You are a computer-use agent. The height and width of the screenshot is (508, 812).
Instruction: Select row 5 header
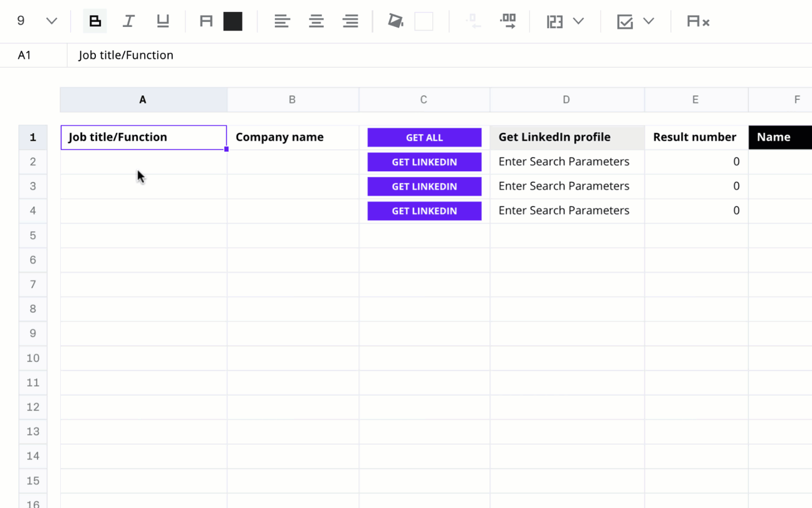click(x=33, y=235)
